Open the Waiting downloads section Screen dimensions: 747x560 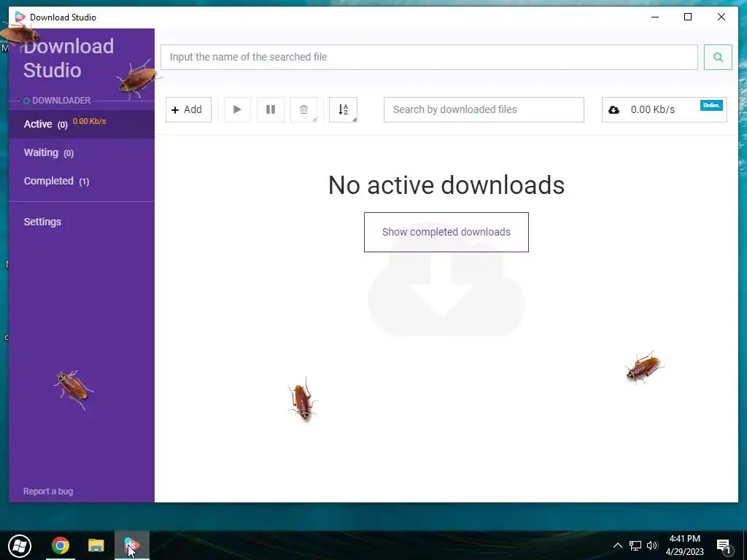pos(82,153)
